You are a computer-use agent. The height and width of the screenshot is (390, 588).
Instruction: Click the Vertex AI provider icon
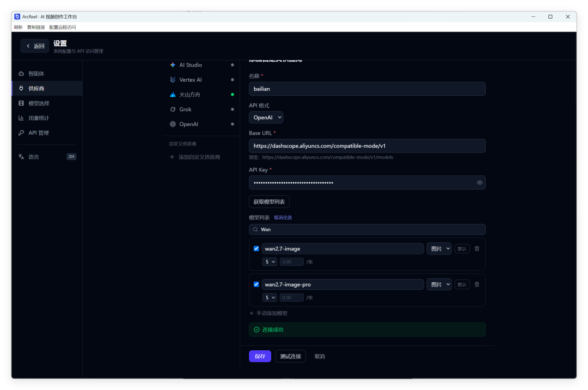coord(173,80)
